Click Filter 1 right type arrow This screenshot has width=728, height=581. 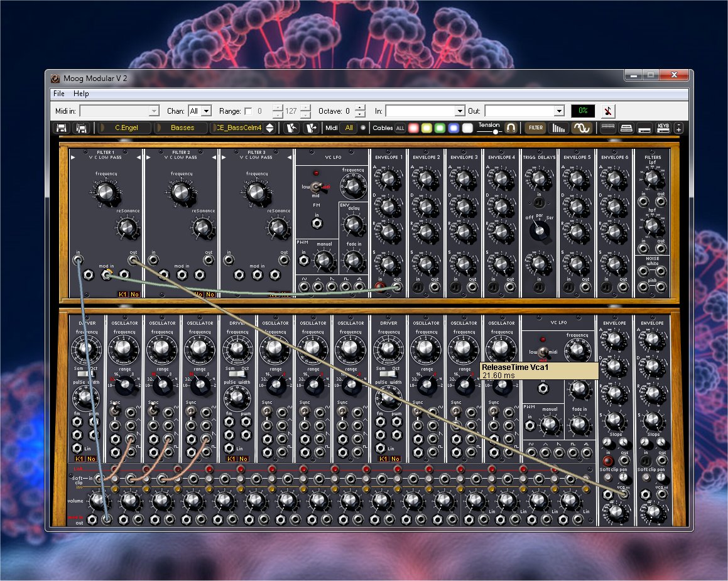pos(138,158)
